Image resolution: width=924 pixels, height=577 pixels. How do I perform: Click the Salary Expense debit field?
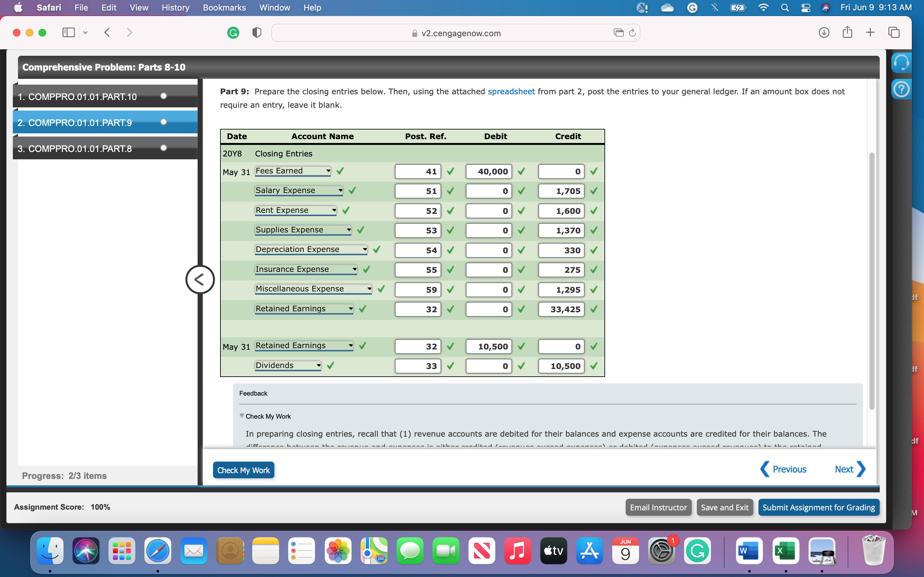(488, 191)
